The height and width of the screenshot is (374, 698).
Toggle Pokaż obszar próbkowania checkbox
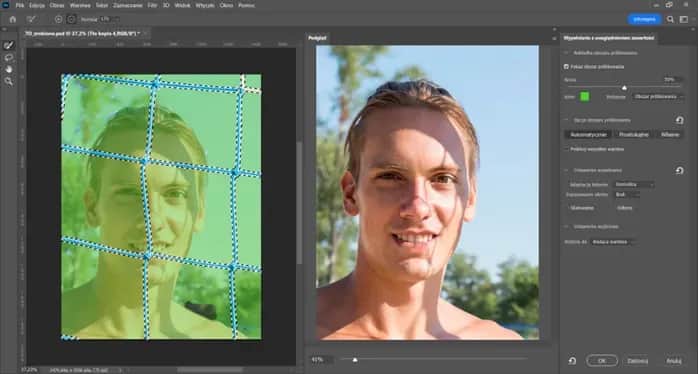coord(566,67)
